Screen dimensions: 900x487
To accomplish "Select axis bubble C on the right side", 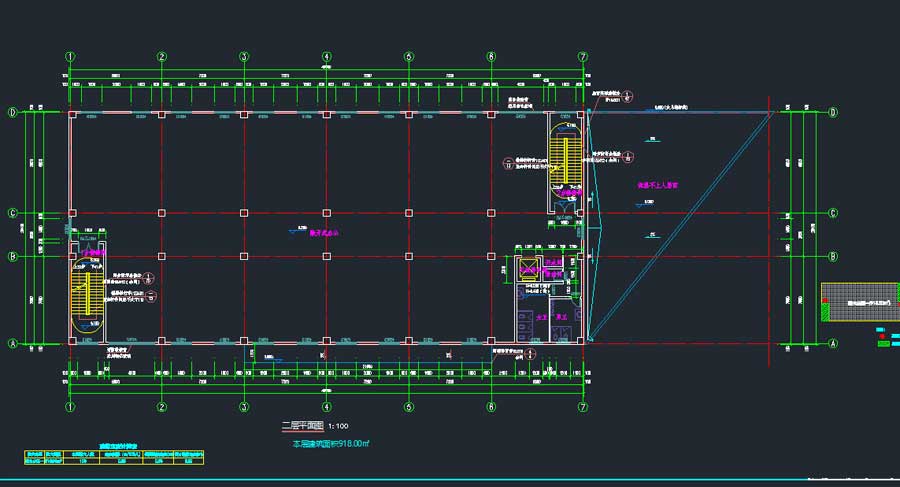I will coord(833,213).
